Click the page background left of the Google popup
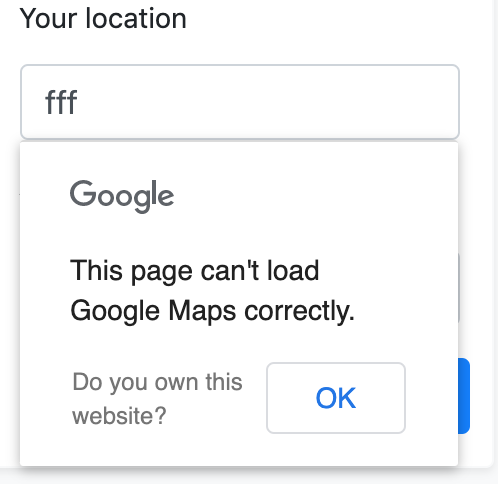This screenshot has width=498, height=484. [x=9, y=300]
